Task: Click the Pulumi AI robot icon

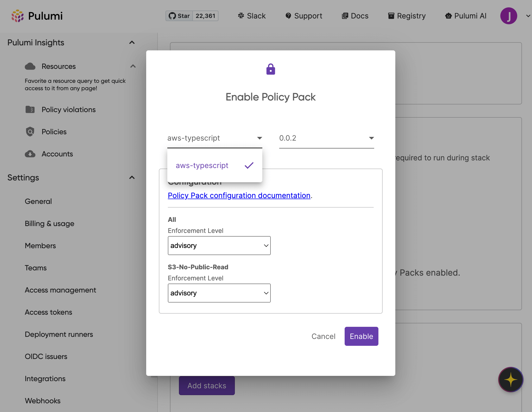Action: [x=448, y=16]
